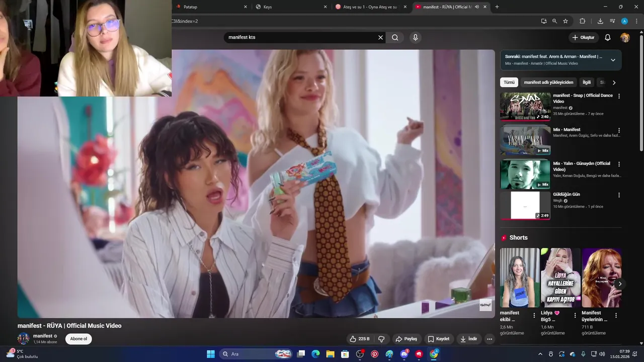Screen dimensions: 644x362
Task: Close the Ateş ve su tab
Action: pos(405,7)
